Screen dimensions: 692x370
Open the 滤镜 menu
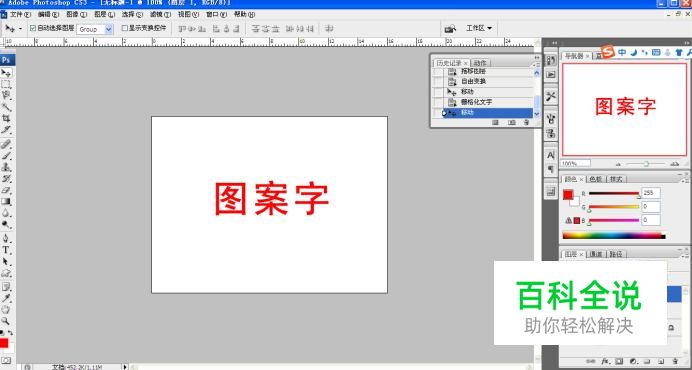pos(161,14)
